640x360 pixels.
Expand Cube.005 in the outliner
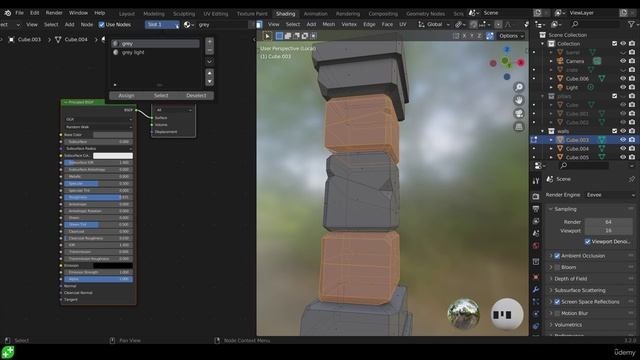[x=551, y=157]
